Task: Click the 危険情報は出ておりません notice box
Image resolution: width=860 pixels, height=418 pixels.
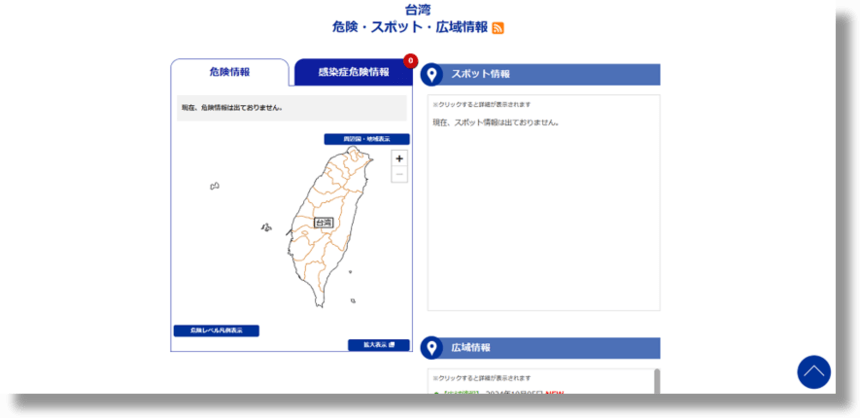Action: click(292, 108)
